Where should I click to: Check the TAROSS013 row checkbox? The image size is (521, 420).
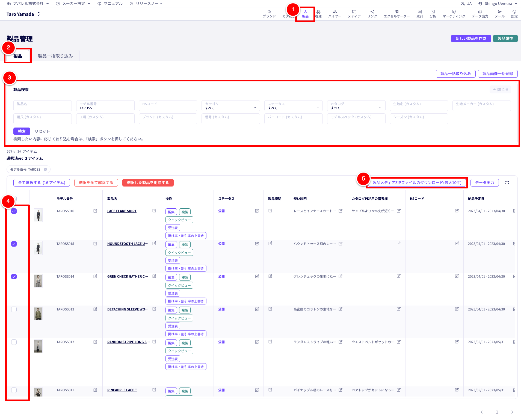click(14, 309)
